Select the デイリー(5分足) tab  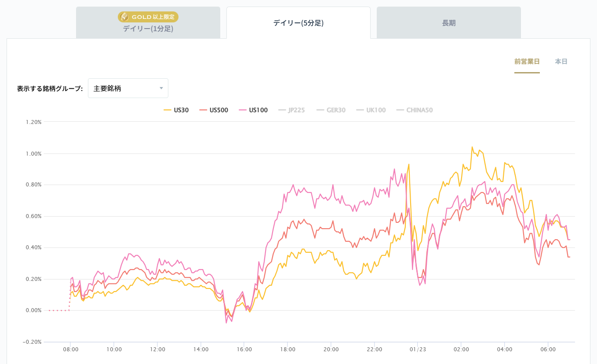[x=298, y=23]
